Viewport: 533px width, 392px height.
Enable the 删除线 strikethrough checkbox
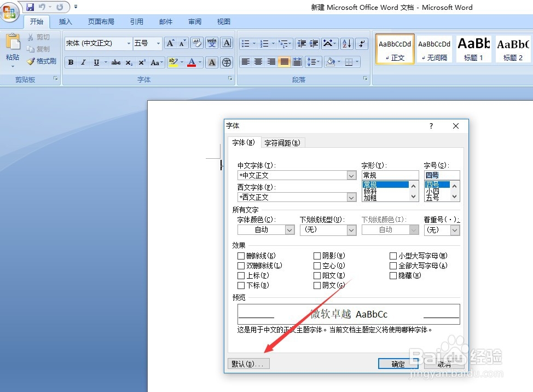pos(240,255)
